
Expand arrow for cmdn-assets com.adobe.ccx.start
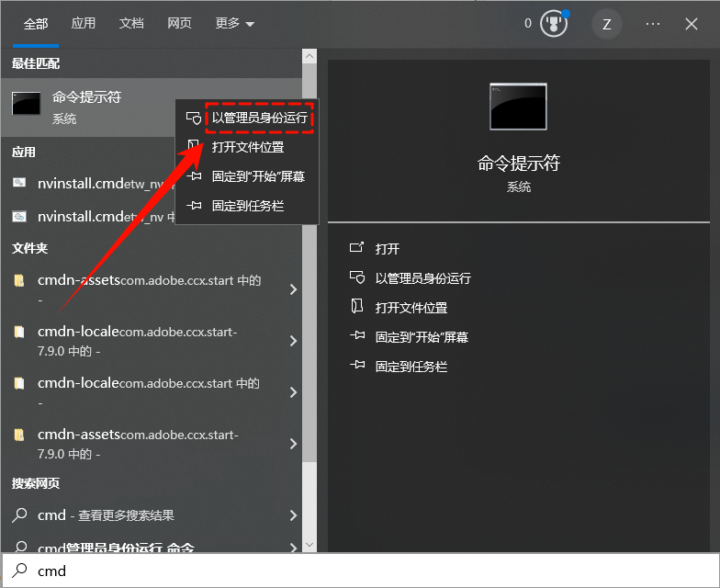click(x=294, y=289)
